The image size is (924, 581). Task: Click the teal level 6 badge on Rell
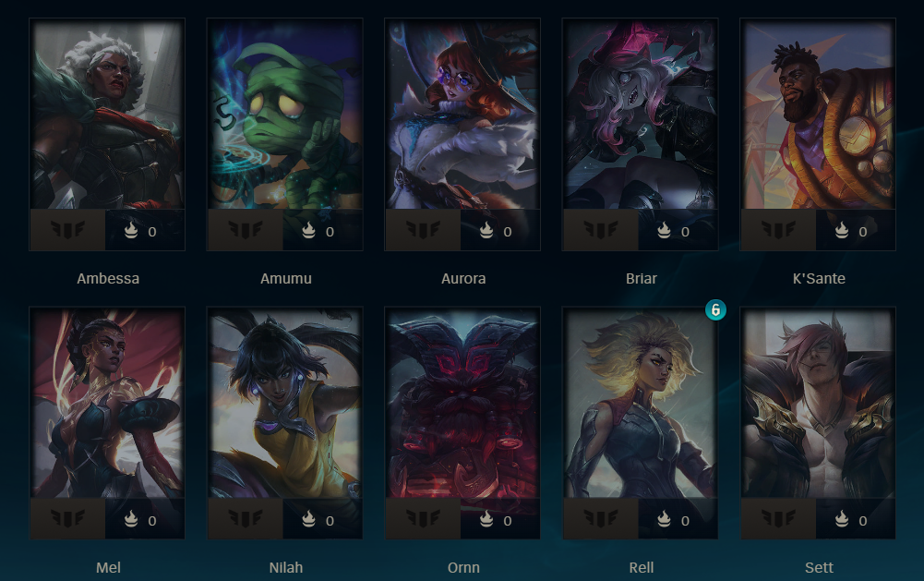point(715,309)
